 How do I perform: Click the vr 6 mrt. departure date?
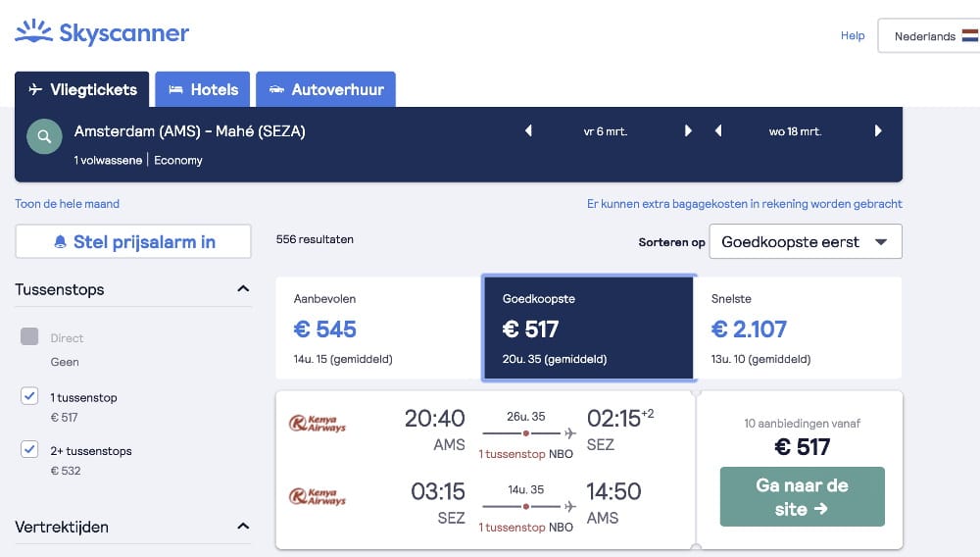click(x=605, y=131)
